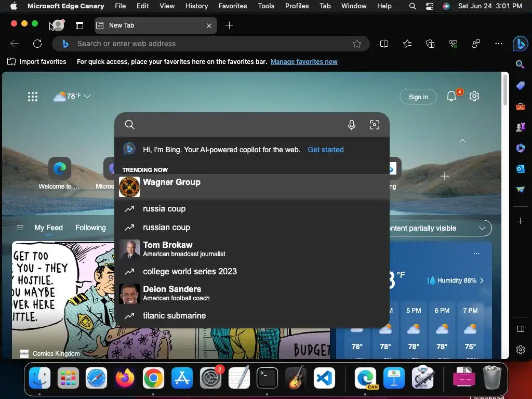Screen dimensions: 532x399
Task: Open the Outlook sidebar icon
Action: (x=520, y=169)
